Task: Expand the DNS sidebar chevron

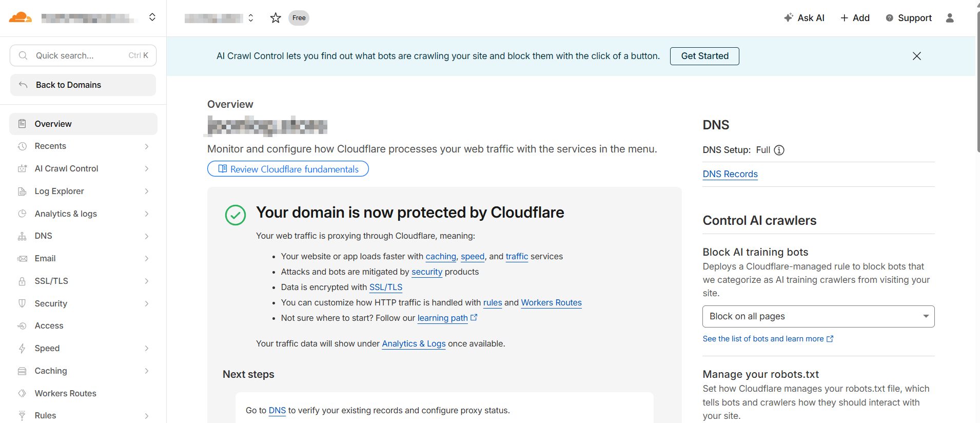Action: point(147,236)
